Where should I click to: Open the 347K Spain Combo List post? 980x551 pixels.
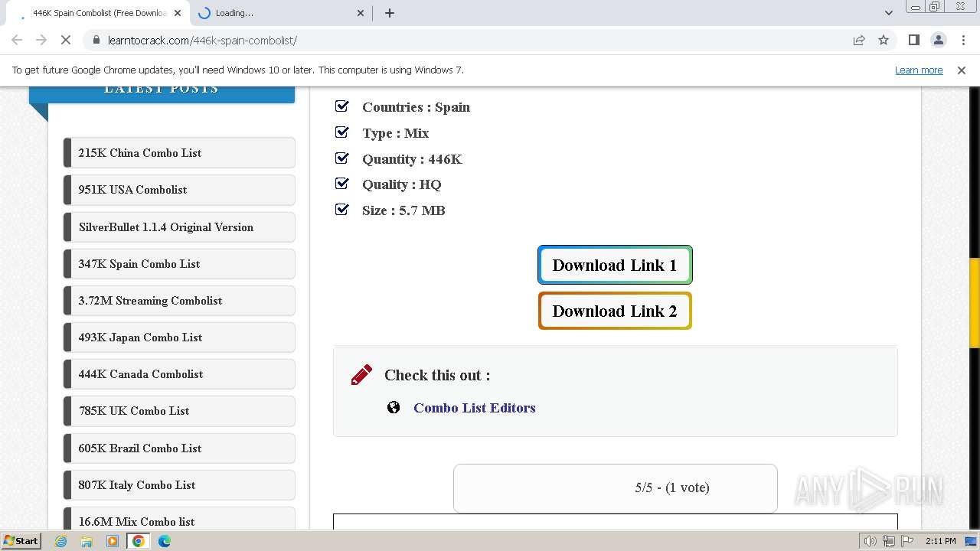[x=179, y=264]
